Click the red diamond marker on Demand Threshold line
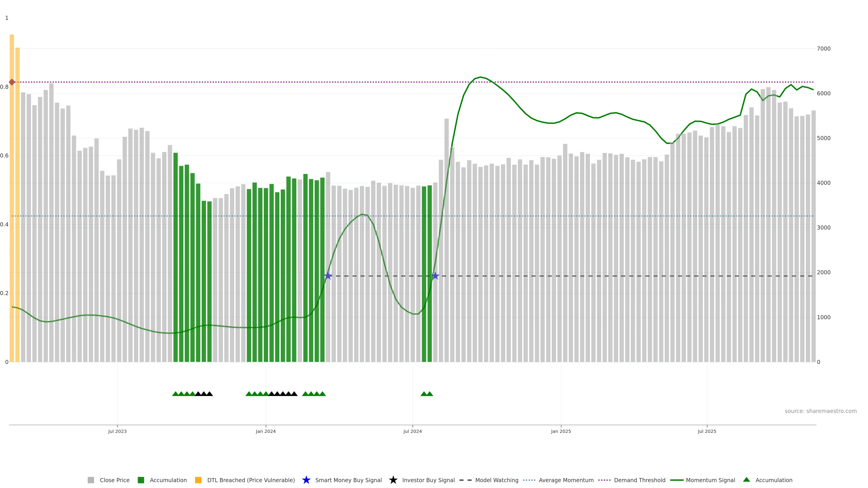This screenshot has width=868, height=488. pyautogui.click(x=12, y=82)
